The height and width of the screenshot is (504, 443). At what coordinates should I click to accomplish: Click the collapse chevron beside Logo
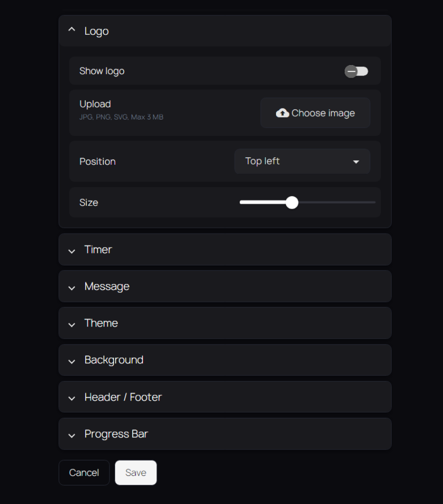pos(72,30)
